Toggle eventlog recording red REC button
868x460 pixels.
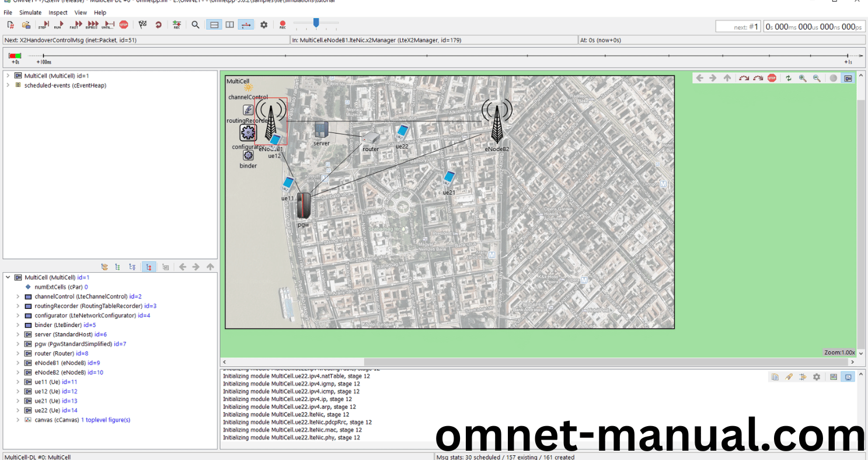[x=283, y=25]
